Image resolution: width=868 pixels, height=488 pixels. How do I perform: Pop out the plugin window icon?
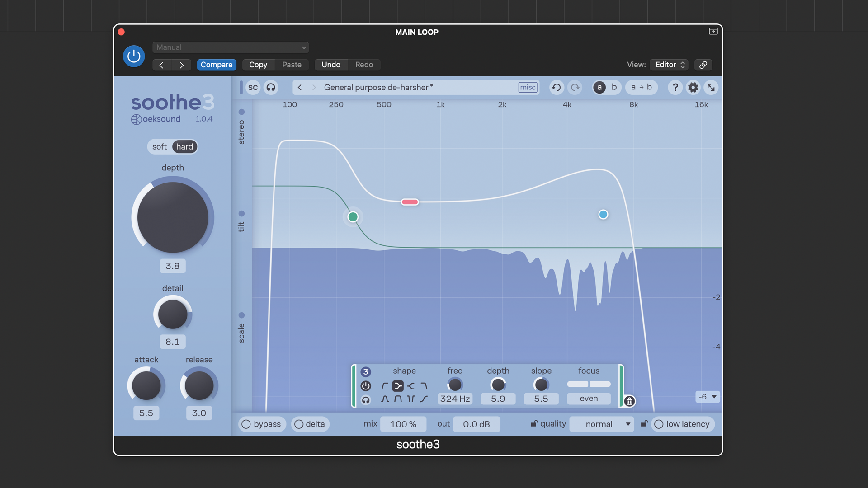click(713, 31)
